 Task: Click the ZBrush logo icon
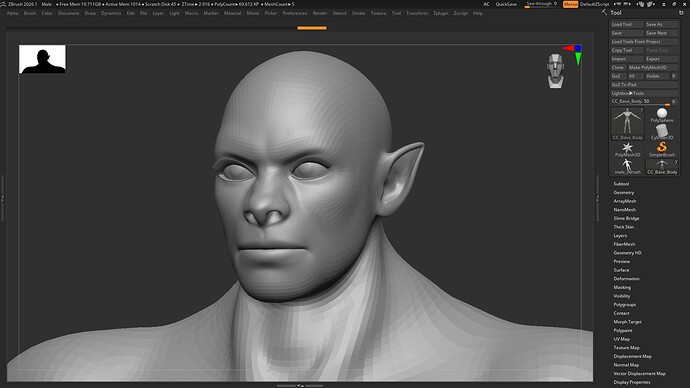(x=4, y=4)
